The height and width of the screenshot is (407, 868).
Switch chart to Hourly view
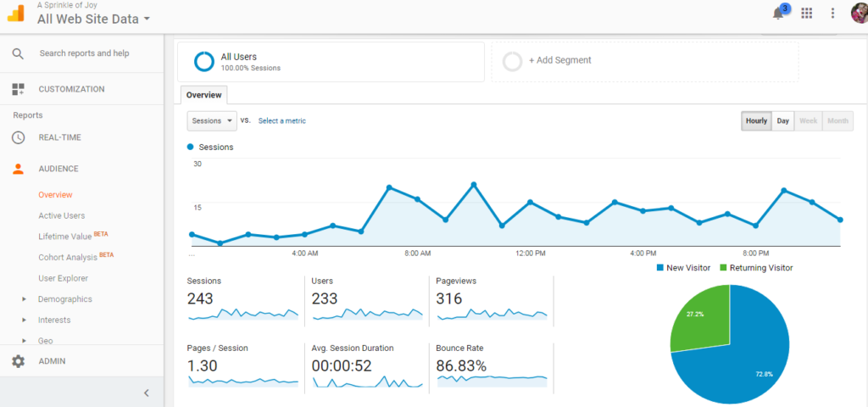756,121
